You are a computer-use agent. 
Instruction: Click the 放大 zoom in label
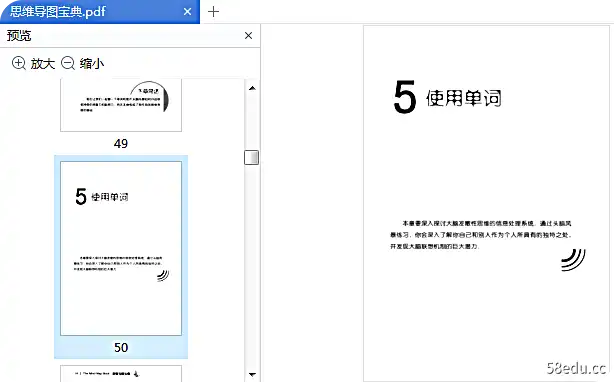coord(43,63)
